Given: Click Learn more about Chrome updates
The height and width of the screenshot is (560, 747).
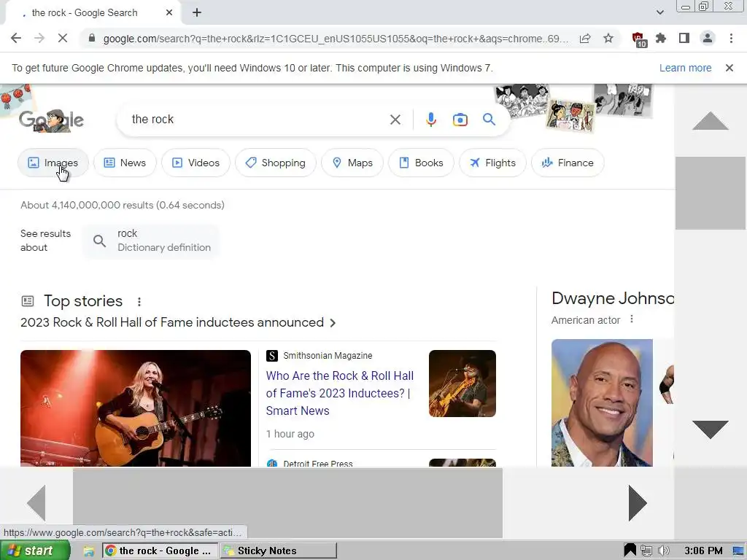Looking at the screenshot, I should [x=685, y=68].
